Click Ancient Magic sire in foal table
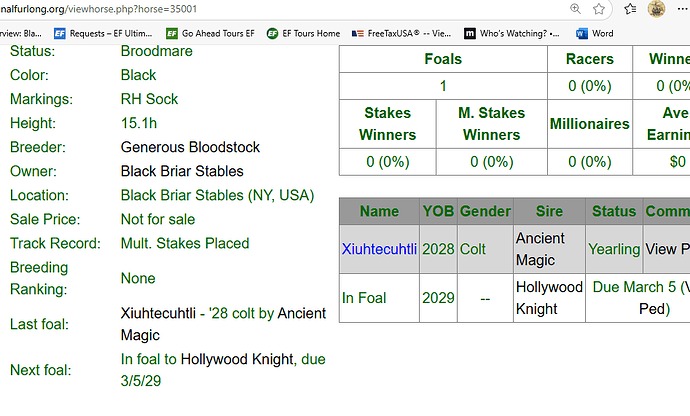The image size is (690, 416). (539, 248)
